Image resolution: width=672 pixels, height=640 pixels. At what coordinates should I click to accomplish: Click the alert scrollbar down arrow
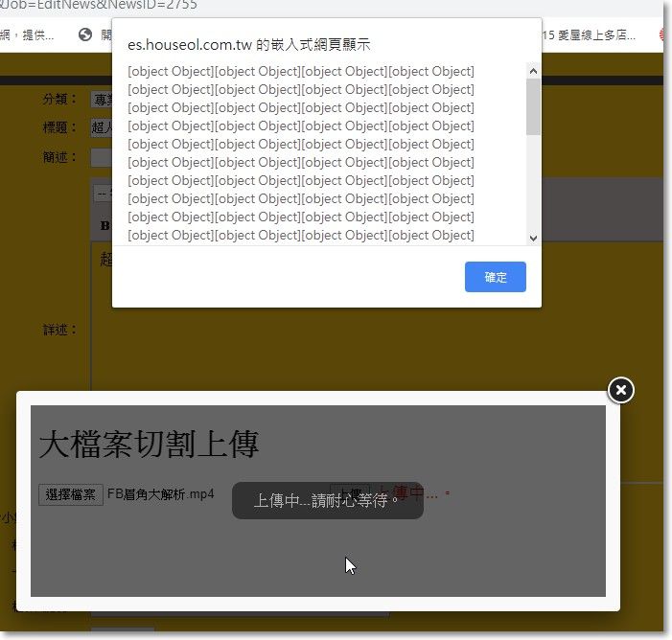coord(533,237)
